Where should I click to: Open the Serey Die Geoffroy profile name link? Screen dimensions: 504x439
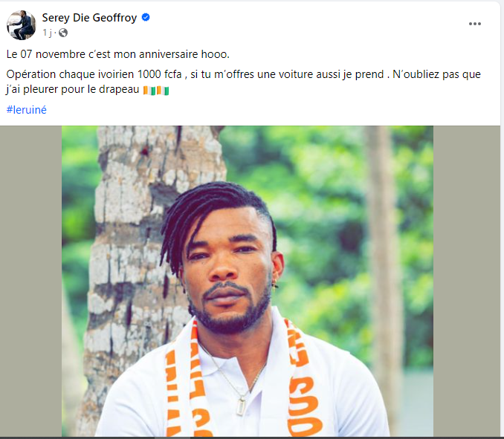(x=89, y=18)
